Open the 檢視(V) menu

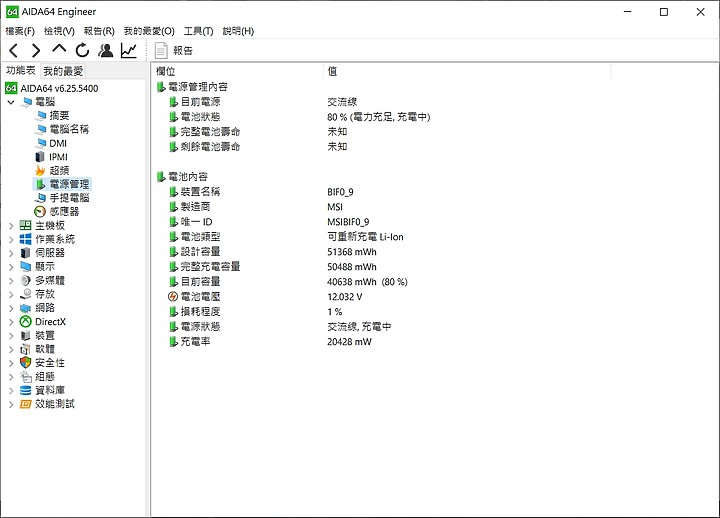[x=59, y=31]
